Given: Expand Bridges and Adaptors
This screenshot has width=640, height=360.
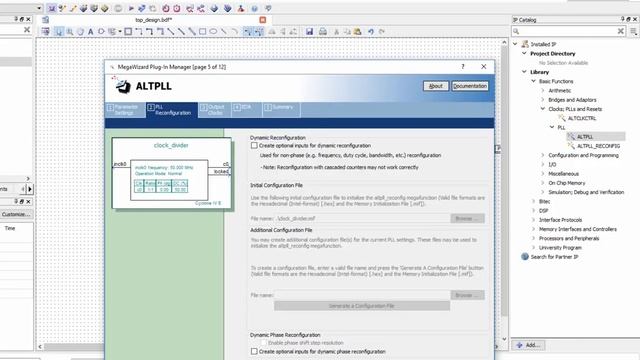Looking at the screenshot, I should pyautogui.click(x=543, y=100).
